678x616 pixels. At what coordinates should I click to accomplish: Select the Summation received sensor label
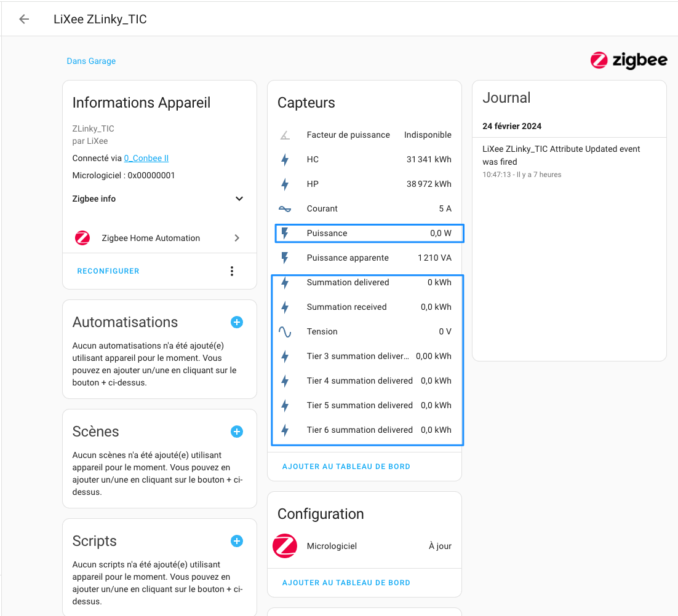pyautogui.click(x=347, y=307)
